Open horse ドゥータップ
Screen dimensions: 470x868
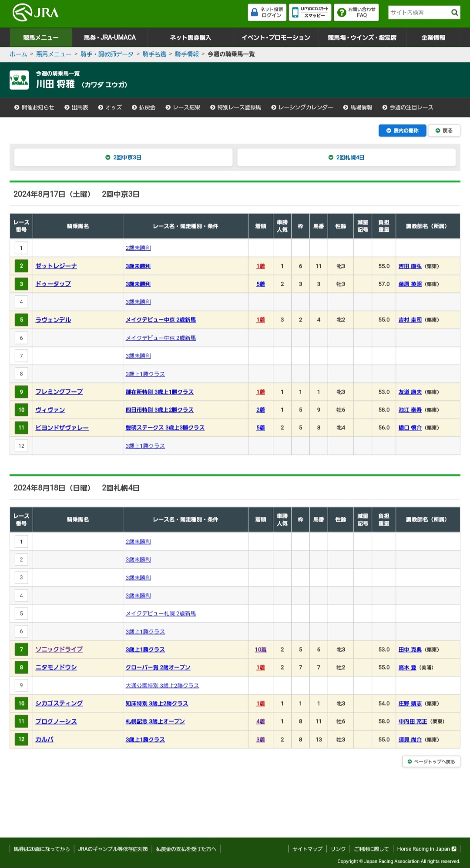click(x=53, y=284)
